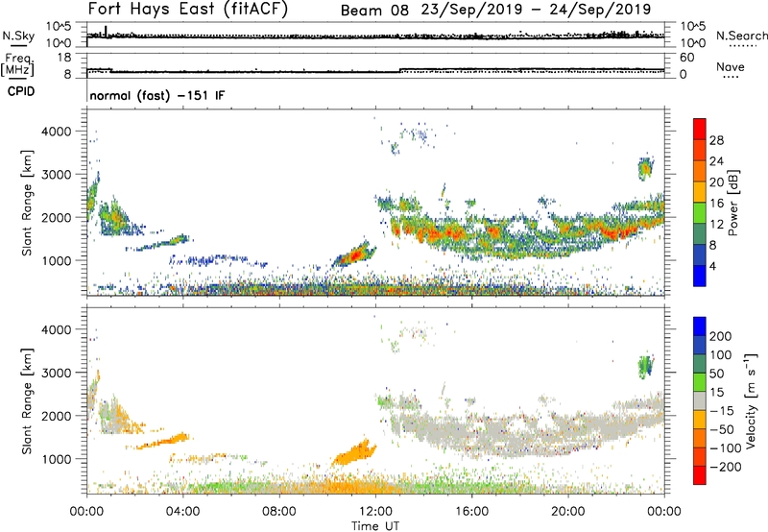
Task: Pick the blue top segment of velocity colorbar
Action: click(x=700, y=326)
